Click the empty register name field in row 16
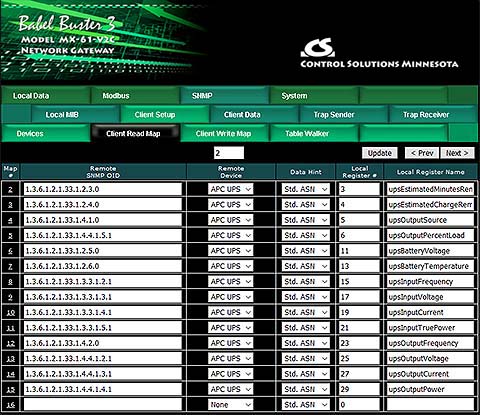This screenshot has width=480, height=415. [x=430, y=405]
